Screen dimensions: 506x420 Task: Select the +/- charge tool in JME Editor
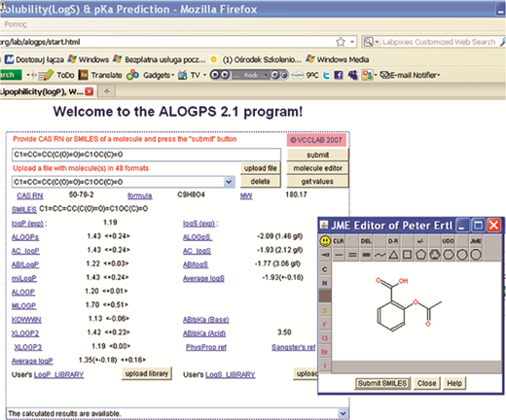pos(420,241)
